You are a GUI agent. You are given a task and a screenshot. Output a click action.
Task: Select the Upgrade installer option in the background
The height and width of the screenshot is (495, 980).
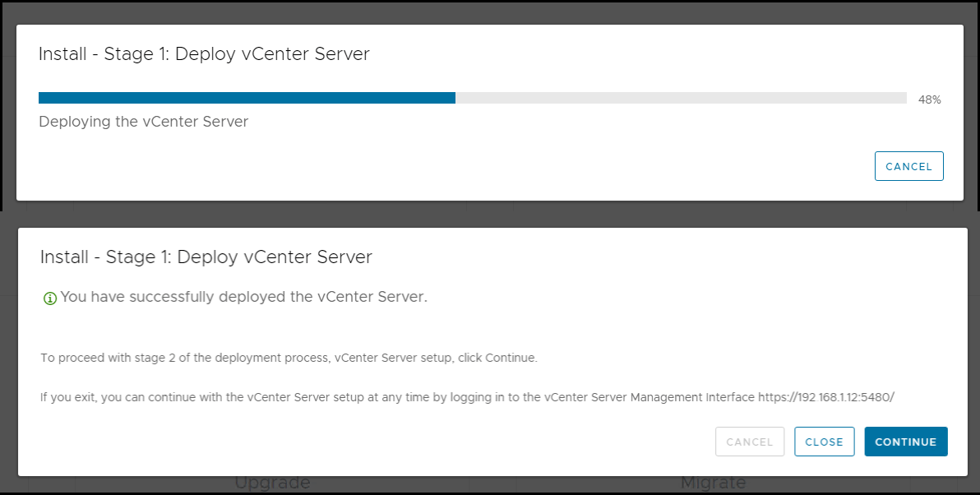coord(272,482)
